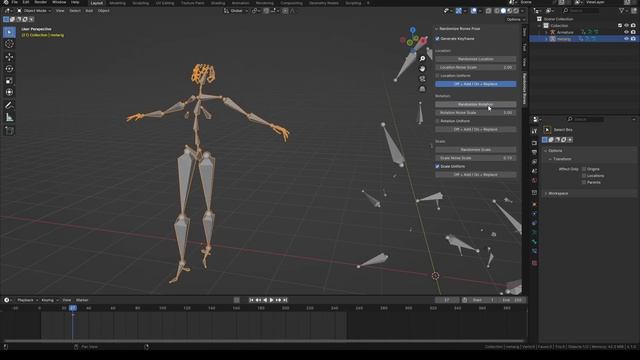This screenshot has width=640, height=360.
Task: Click Off Add On Replace under Scale
Action: [476, 175]
